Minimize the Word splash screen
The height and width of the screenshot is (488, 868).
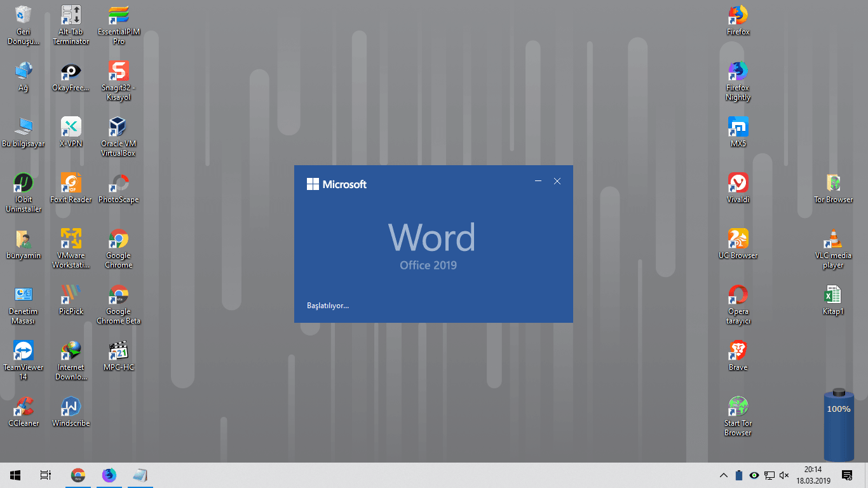538,181
